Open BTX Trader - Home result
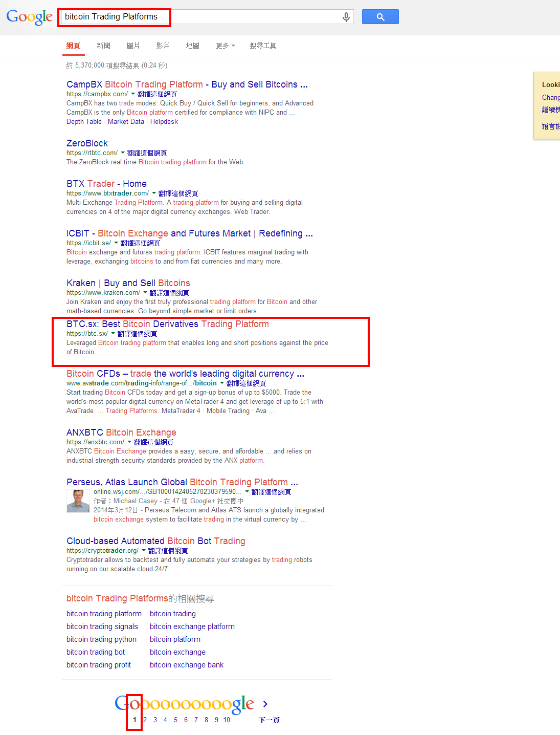The width and height of the screenshot is (560, 735). (106, 184)
